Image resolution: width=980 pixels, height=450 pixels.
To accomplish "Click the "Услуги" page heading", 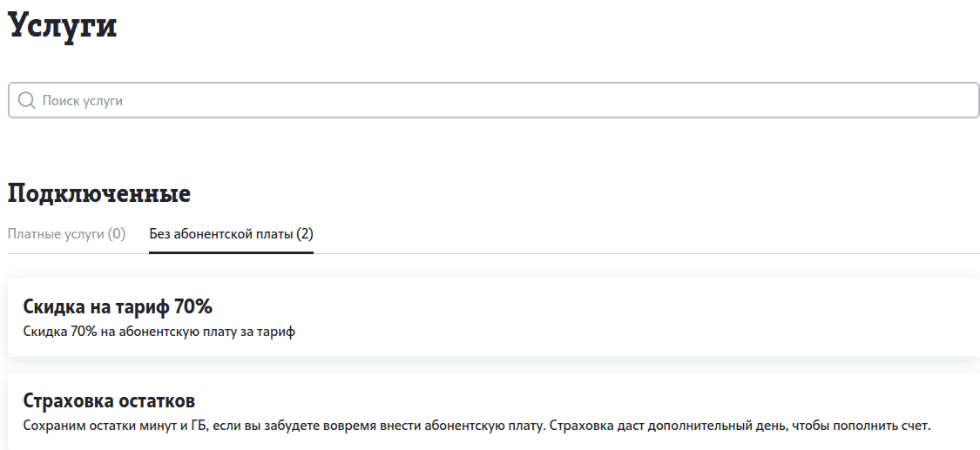I will [62, 24].
